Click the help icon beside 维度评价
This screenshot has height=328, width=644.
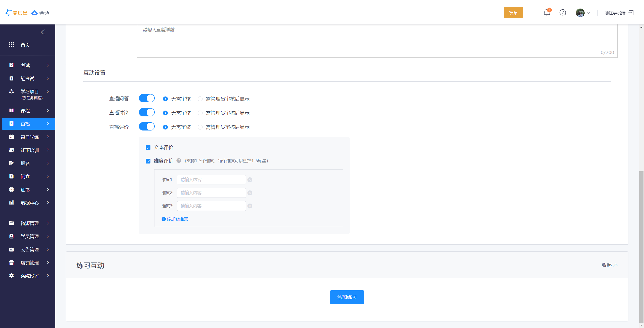179,160
